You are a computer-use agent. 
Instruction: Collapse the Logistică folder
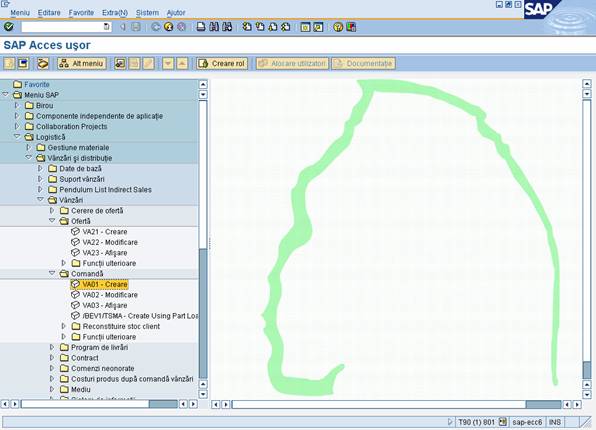tap(17, 136)
